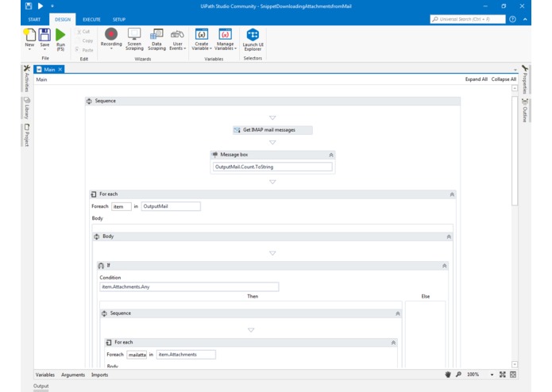Click the item.Attachments collection field

pos(186,355)
